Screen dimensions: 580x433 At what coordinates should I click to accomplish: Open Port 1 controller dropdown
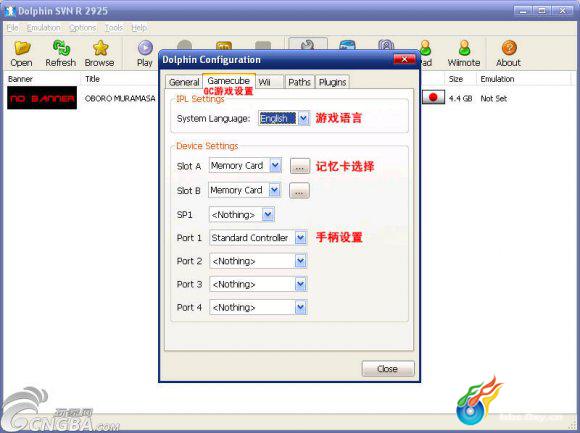(301, 238)
